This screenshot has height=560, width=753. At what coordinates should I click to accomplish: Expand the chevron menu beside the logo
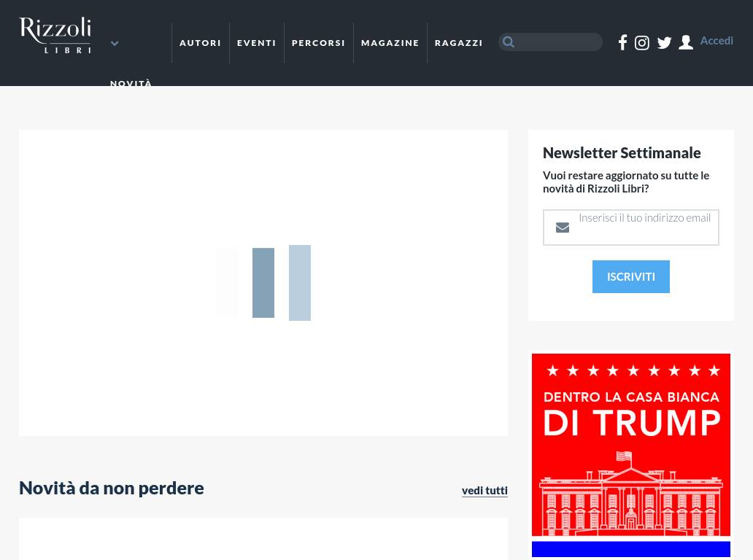pos(115,44)
